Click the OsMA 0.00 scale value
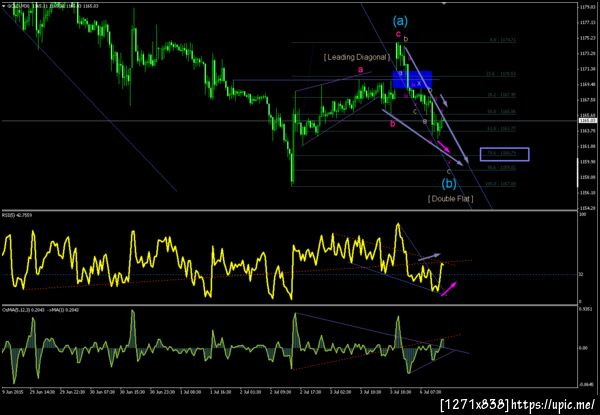The width and height of the screenshot is (600, 415). [x=582, y=348]
